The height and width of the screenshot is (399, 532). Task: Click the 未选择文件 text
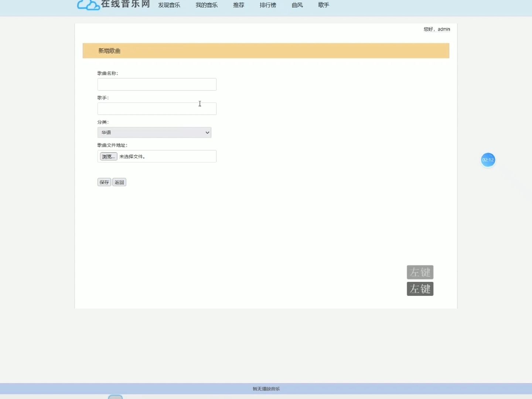tap(132, 157)
